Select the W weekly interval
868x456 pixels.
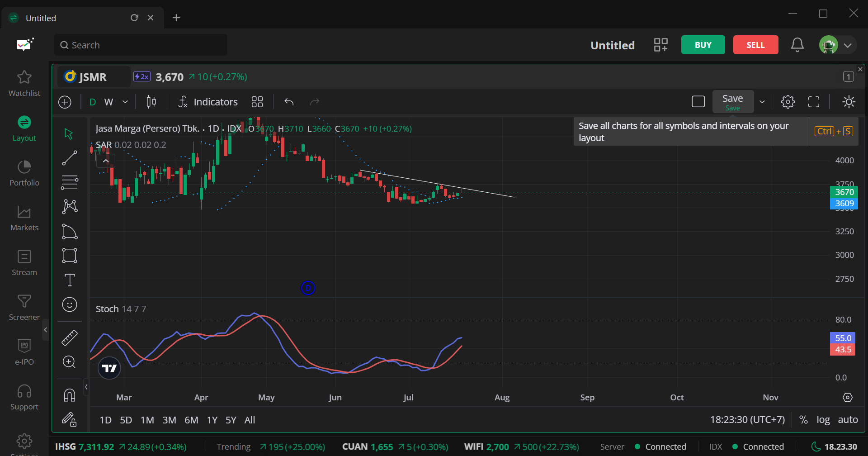[x=109, y=102]
